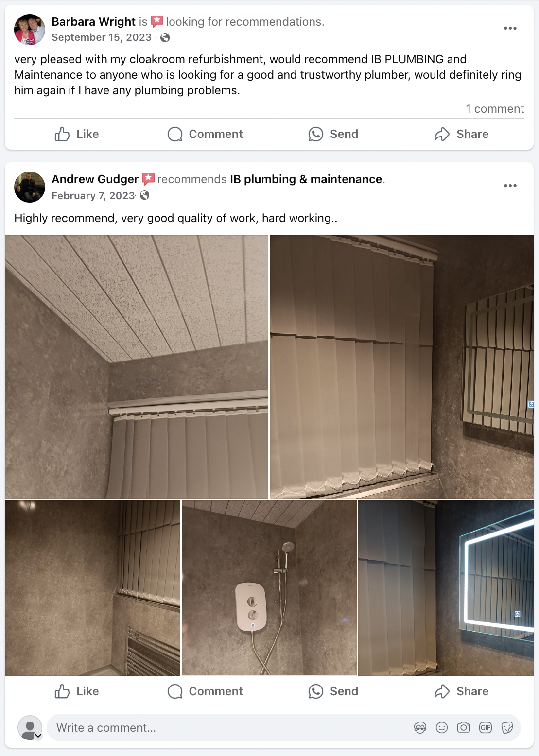This screenshot has height=756, width=539.
Task: Open Barbara Wright's profile picture
Action: tap(30, 30)
